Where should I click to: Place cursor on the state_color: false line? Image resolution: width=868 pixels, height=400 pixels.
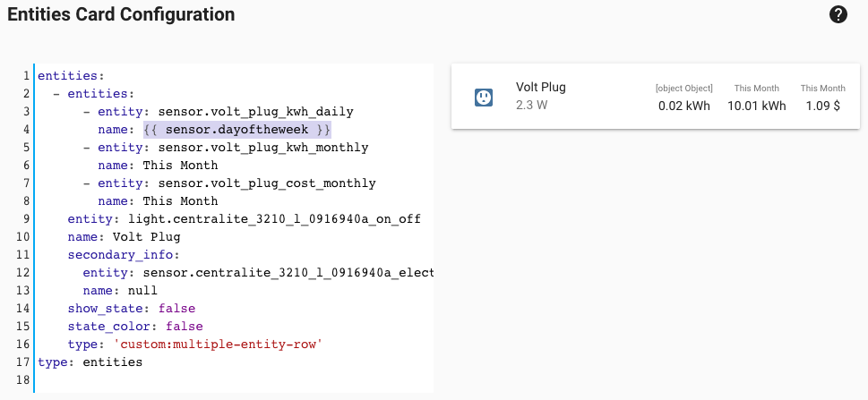pyautogui.click(x=134, y=327)
